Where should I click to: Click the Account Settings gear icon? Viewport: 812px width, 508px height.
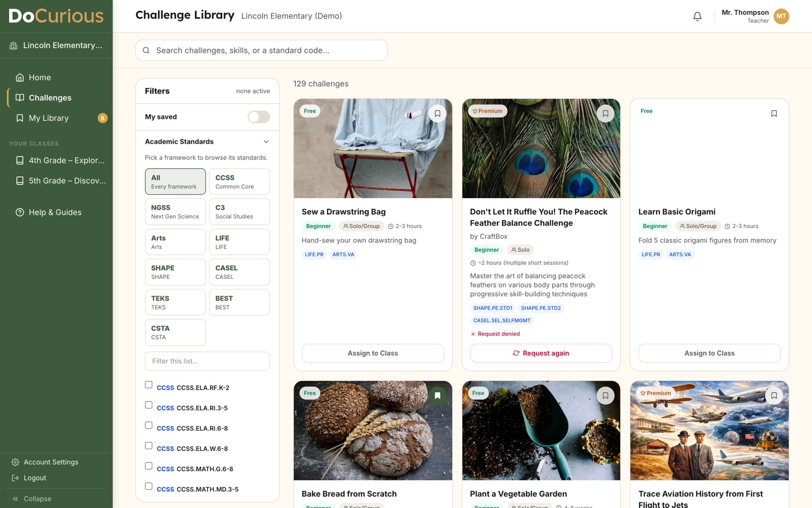point(15,462)
